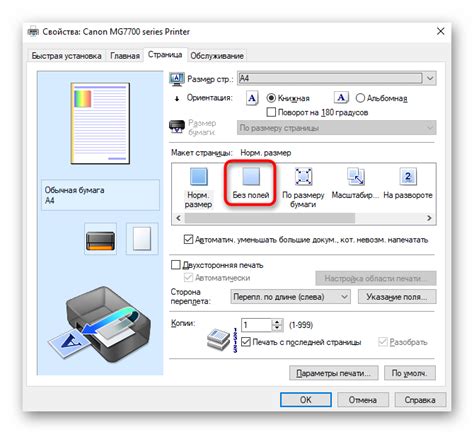Click the printer cassette paper source icon
Viewport: 474px width, 434px height.
[100, 239]
